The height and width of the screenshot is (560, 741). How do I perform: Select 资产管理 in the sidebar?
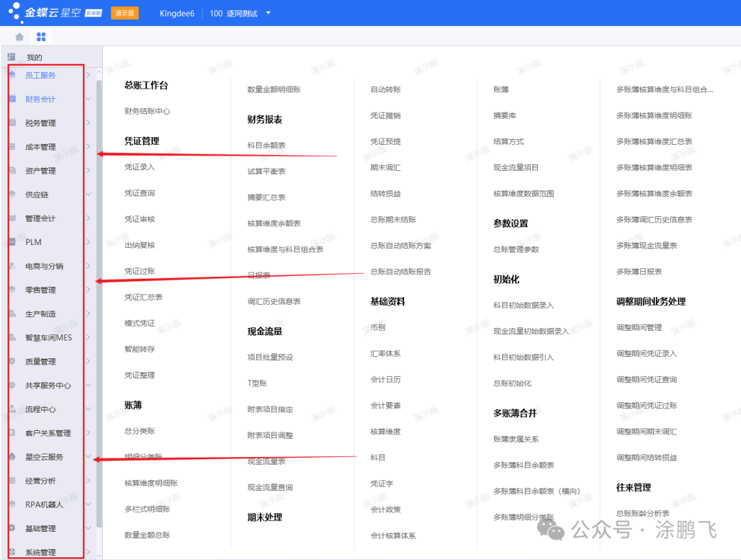[x=40, y=171]
